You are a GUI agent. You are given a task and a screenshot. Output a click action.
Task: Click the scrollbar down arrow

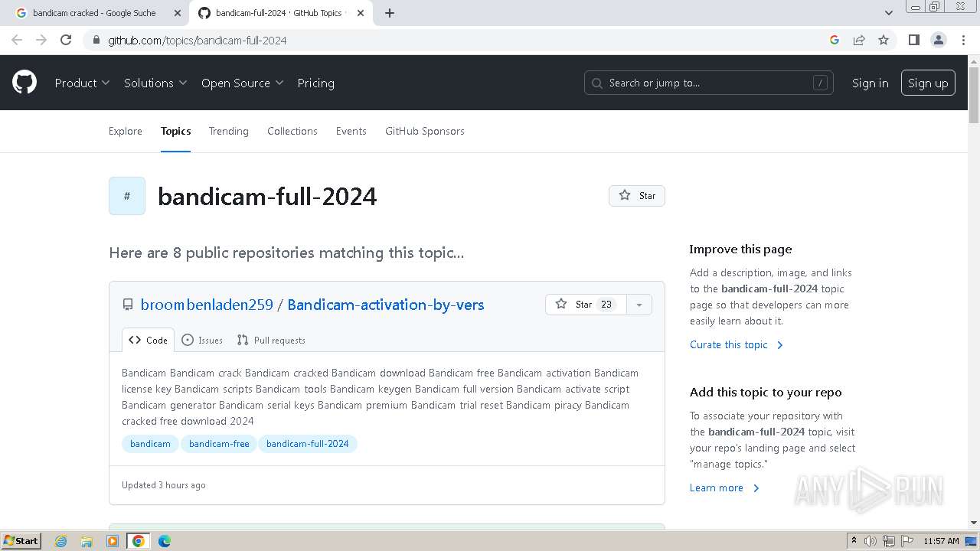click(974, 523)
